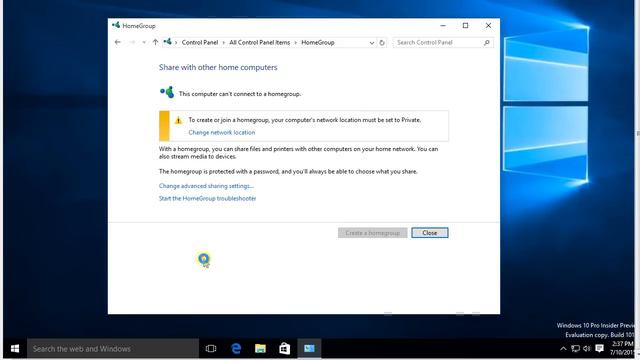Open volume control tray icon

[587, 349]
